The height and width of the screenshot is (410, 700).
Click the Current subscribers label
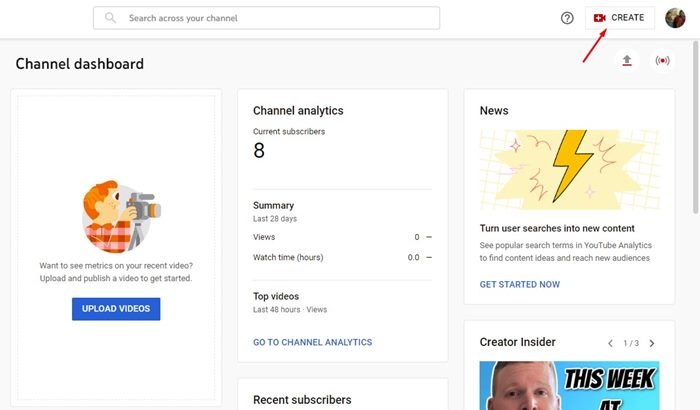[x=289, y=131]
